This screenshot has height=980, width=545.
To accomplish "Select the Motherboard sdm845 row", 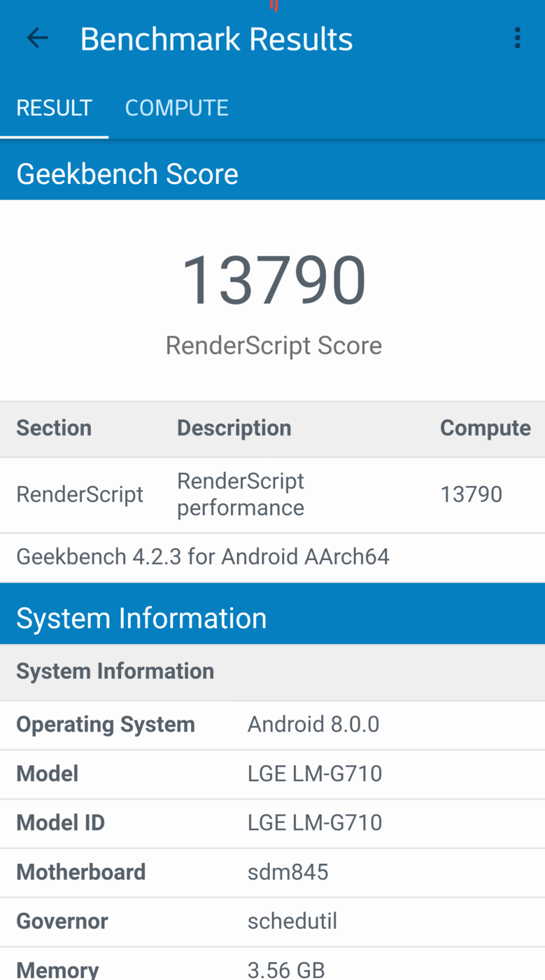I will 272,872.
